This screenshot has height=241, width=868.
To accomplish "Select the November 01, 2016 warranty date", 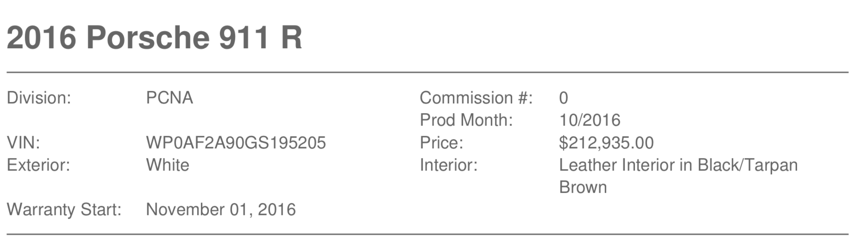I will [221, 209].
